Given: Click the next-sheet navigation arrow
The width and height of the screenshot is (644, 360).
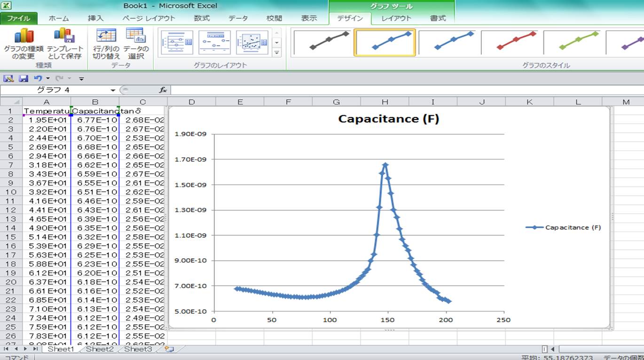Looking at the screenshot, I should [25, 349].
